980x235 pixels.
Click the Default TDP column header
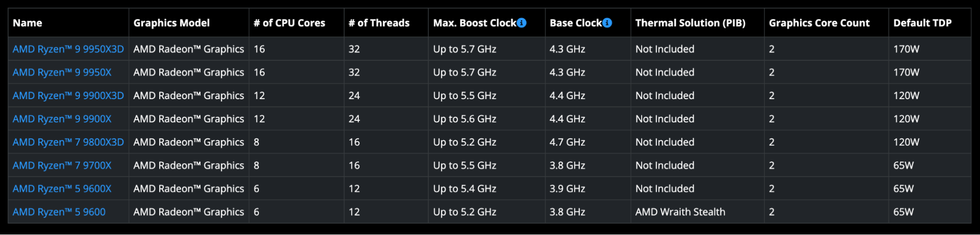pyautogui.click(x=922, y=23)
